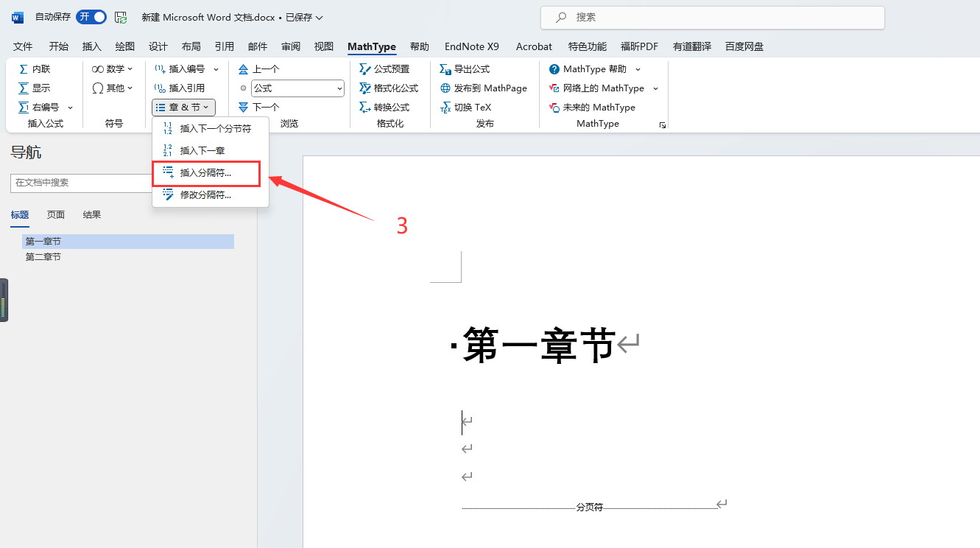The width and height of the screenshot is (980, 548).
Task: Click 发布到 MathPage
Action: click(484, 88)
